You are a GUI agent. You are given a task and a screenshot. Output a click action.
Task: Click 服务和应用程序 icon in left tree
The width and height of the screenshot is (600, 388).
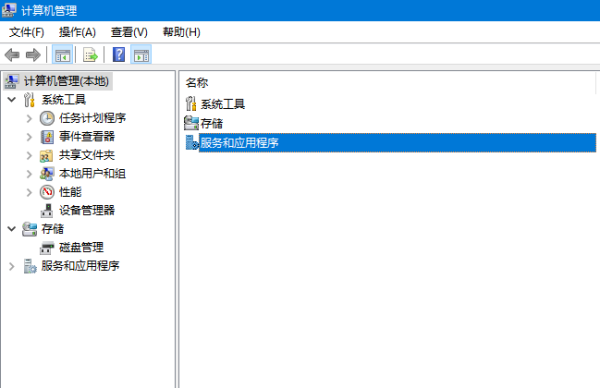click(x=30, y=266)
